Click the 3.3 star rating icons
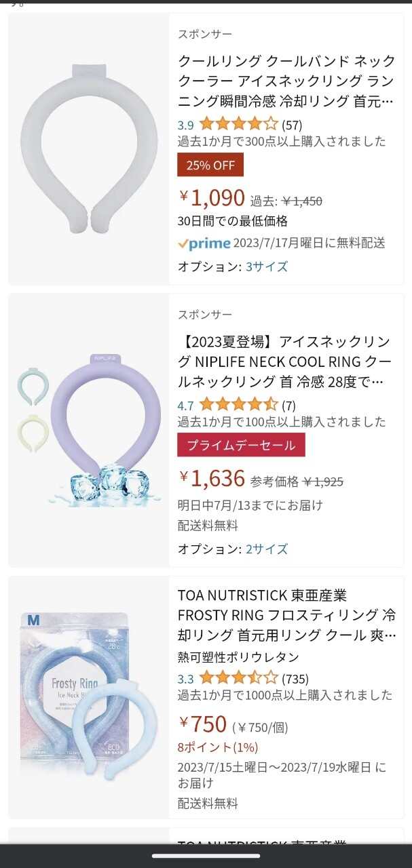 [238, 678]
